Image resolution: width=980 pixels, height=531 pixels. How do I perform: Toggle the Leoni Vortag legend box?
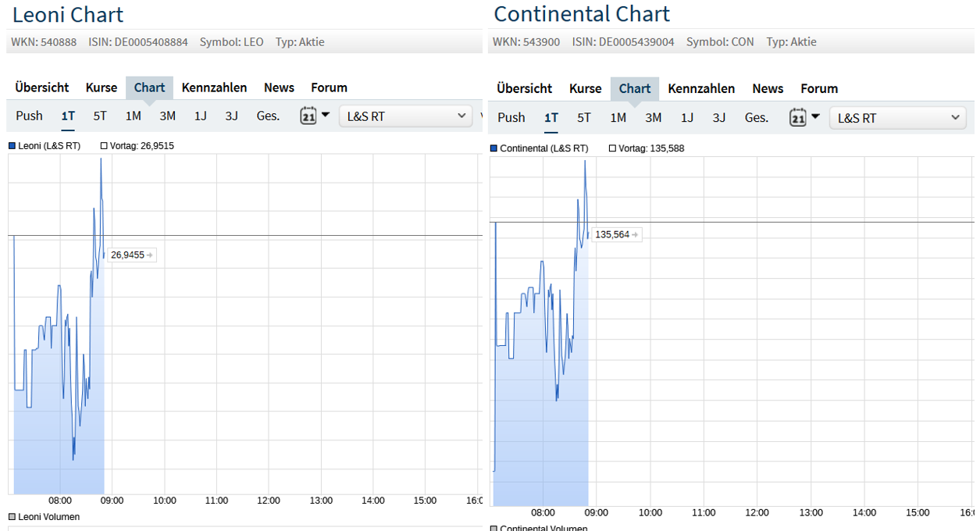click(x=104, y=146)
